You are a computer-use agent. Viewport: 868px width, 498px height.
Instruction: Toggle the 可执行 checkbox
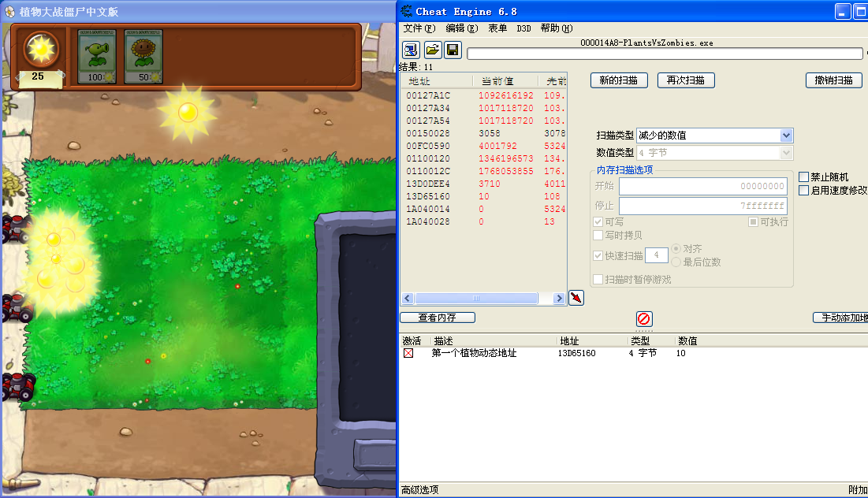[x=753, y=222]
